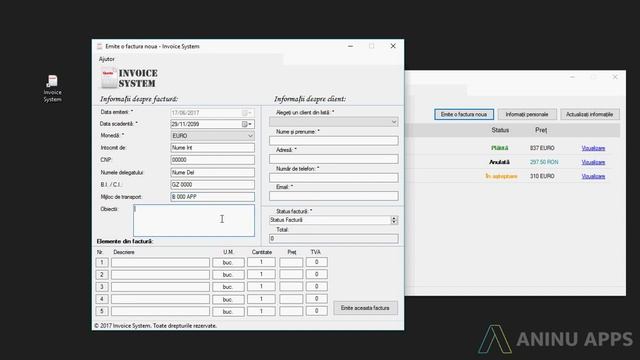Open Informații personale in background window

(527, 114)
